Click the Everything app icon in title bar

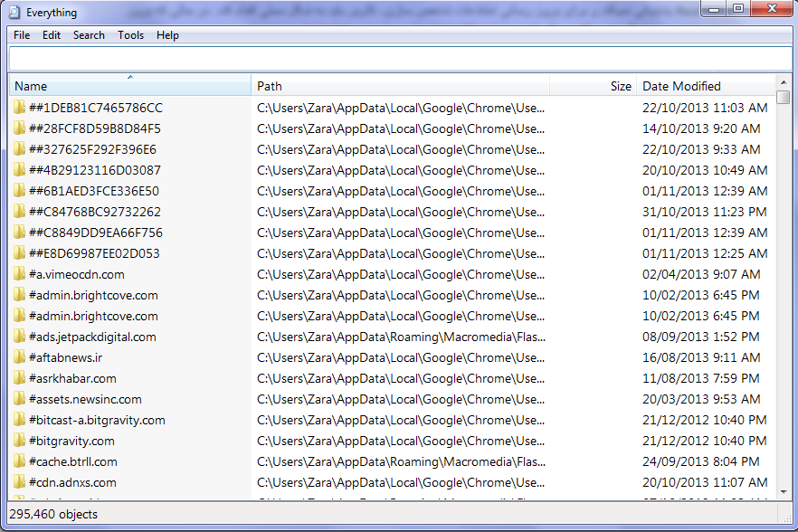15,13
